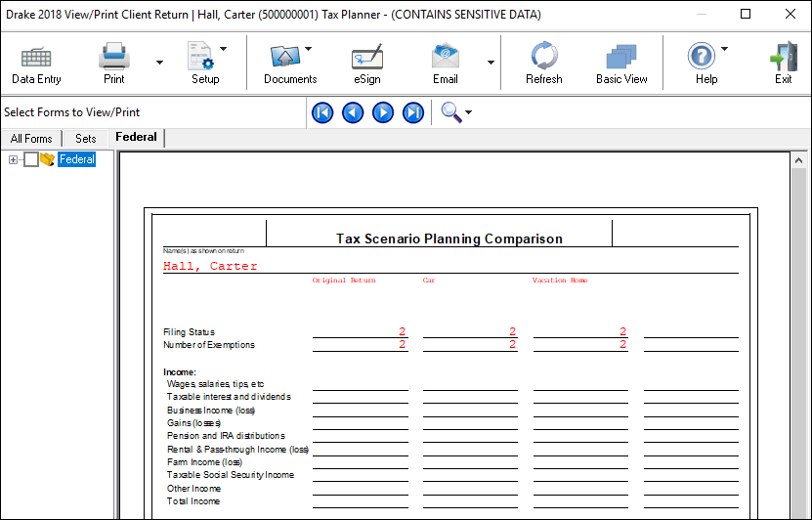Click the Email envelope icon
Screen dimensions: 812x520
tap(446, 56)
